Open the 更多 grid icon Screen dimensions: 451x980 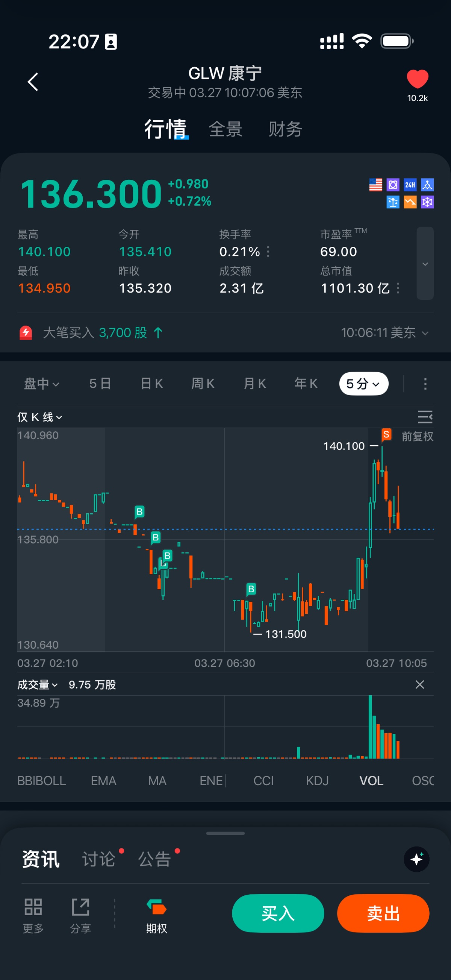click(33, 907)
